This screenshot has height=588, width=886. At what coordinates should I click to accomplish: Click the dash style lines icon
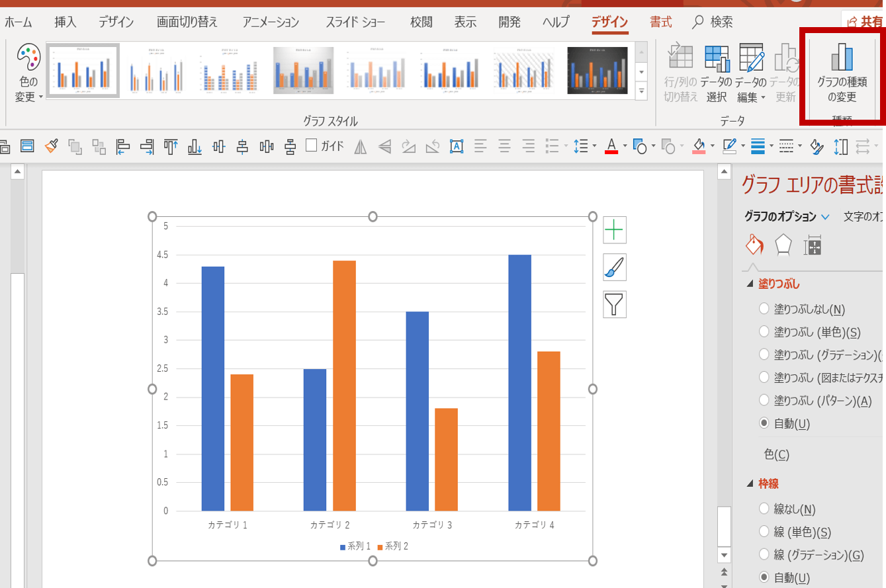click(786, 146)
